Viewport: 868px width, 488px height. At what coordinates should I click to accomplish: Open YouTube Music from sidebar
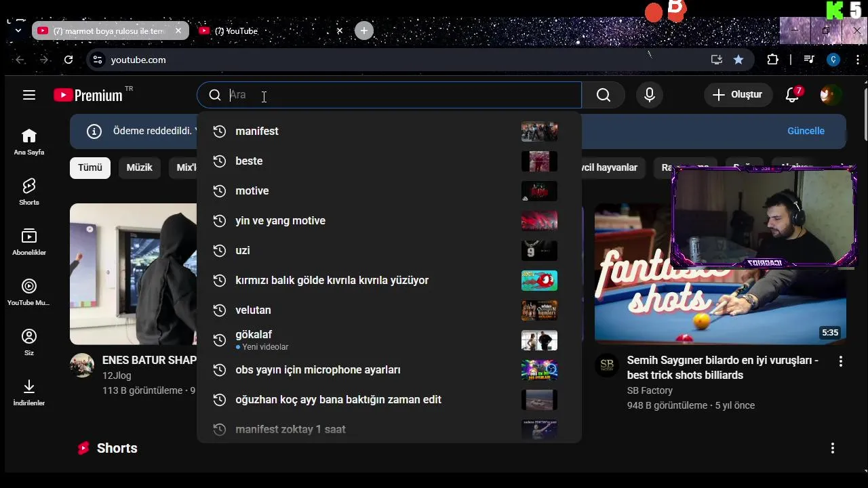(29, 292)
